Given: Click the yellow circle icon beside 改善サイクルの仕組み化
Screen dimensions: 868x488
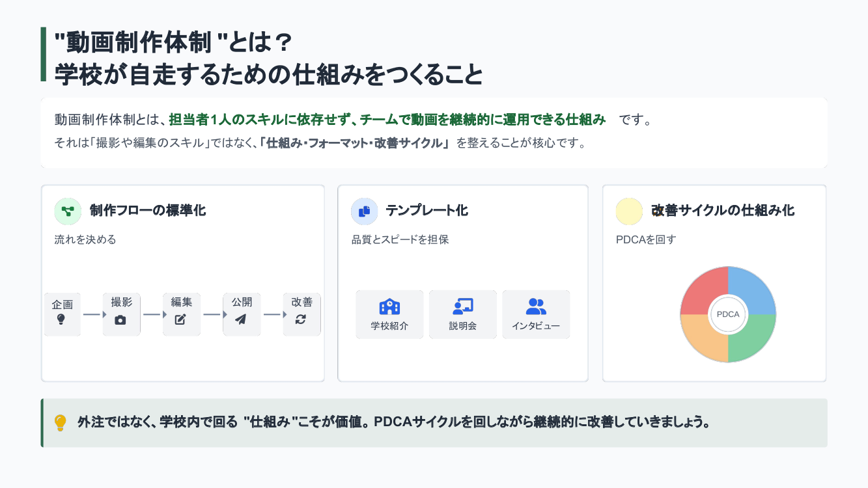Looking at the screenshot, I should coord(629,211).
